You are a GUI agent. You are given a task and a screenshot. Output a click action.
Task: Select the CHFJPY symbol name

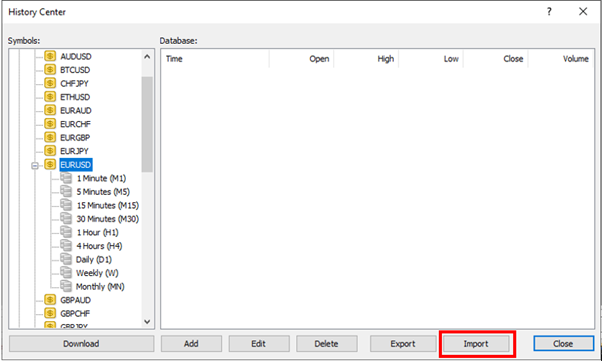tap(74, 83)
